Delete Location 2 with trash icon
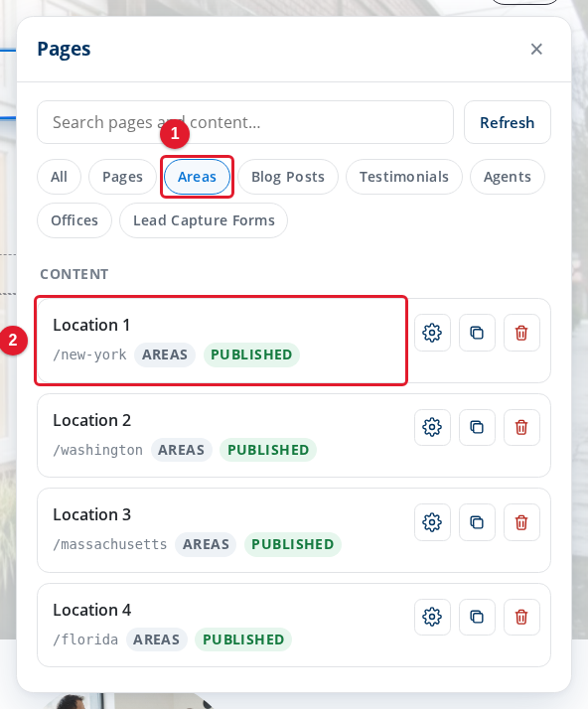 521,427
